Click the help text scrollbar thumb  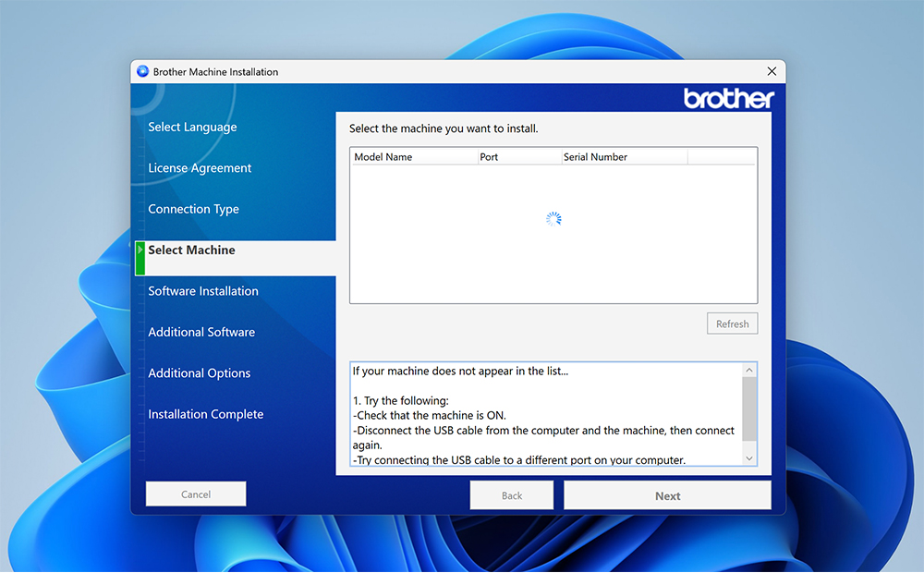[x=749, y=409]
